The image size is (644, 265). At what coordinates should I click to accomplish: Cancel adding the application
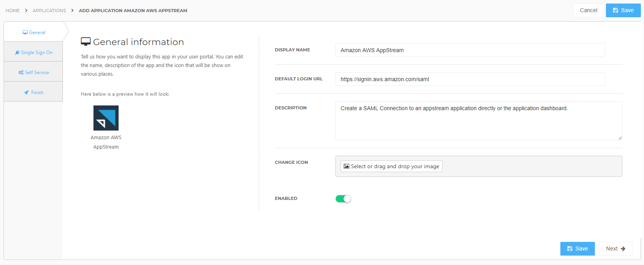click(x=588, y=10)
